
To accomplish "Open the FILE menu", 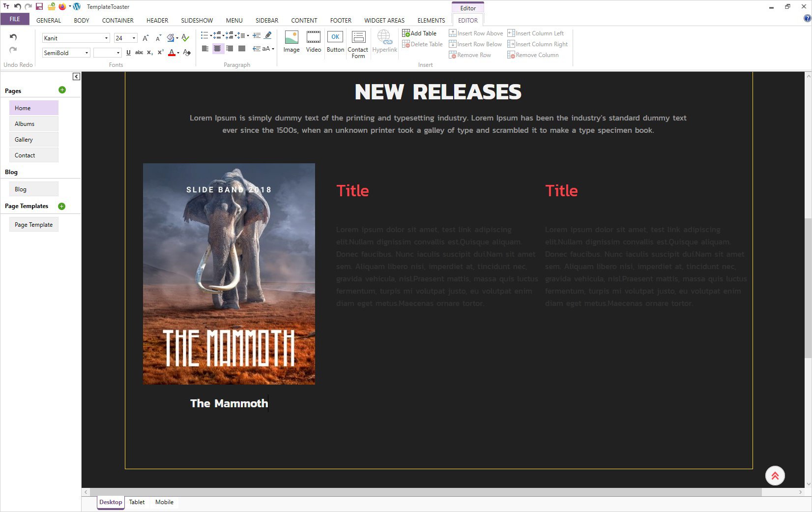I will coord(15,19).
